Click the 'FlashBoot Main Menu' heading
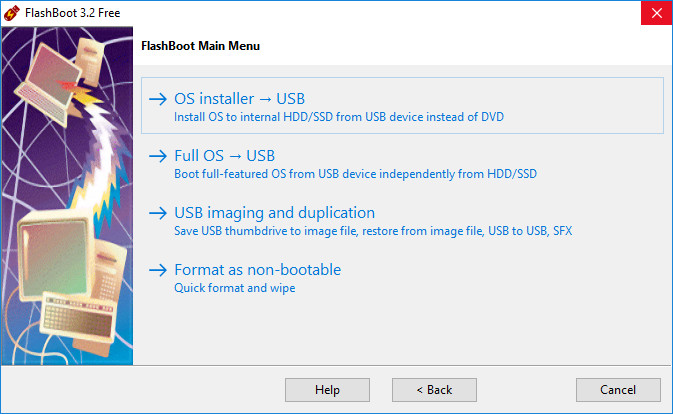The height and width of the screenshot is (414, 673). 202,46
